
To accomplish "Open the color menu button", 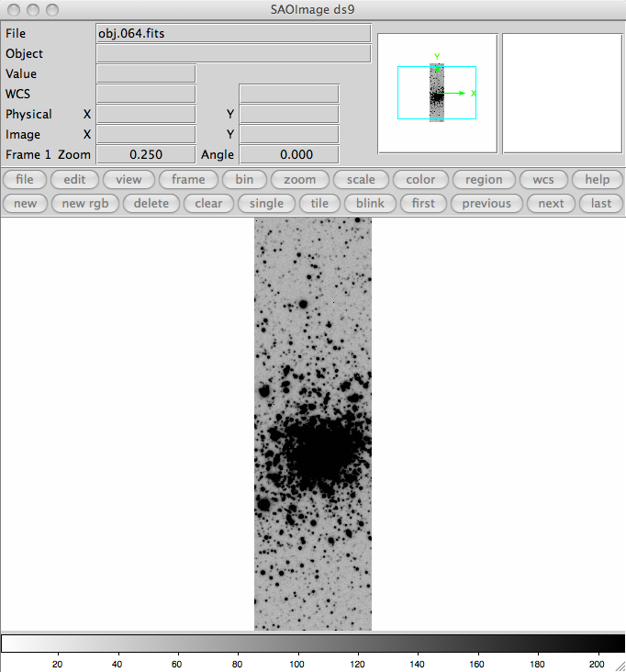I will [420, 179].
